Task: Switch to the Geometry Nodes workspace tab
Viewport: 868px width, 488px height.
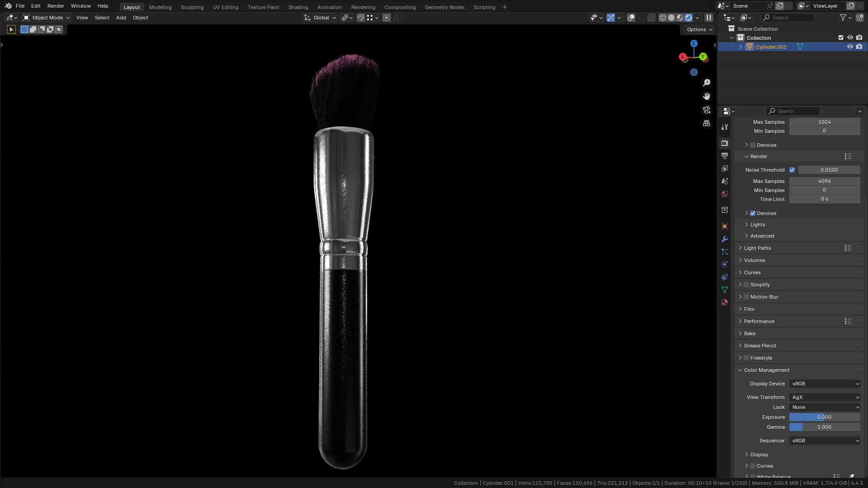Action: (444, 7)
